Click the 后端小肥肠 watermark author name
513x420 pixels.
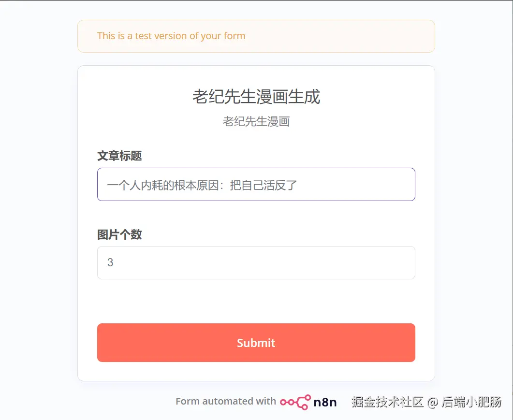tap(471, 402)
